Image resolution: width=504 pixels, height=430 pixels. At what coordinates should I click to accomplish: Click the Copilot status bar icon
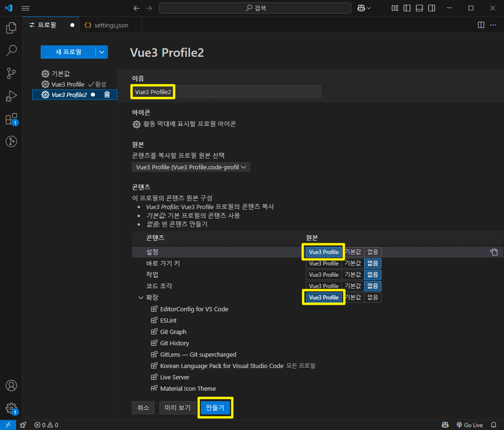coord(445,425)
